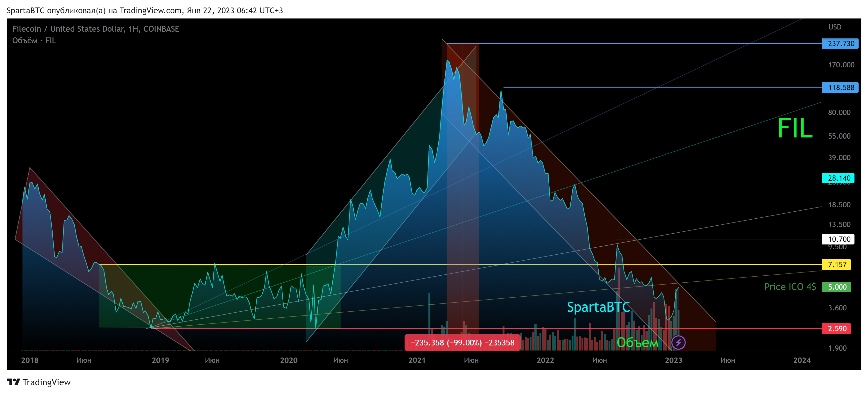This screenshot has height=394, width=868.
Task: Click the 2021 label on time axis
Action: pyautogui.click(x=417, y=360)
